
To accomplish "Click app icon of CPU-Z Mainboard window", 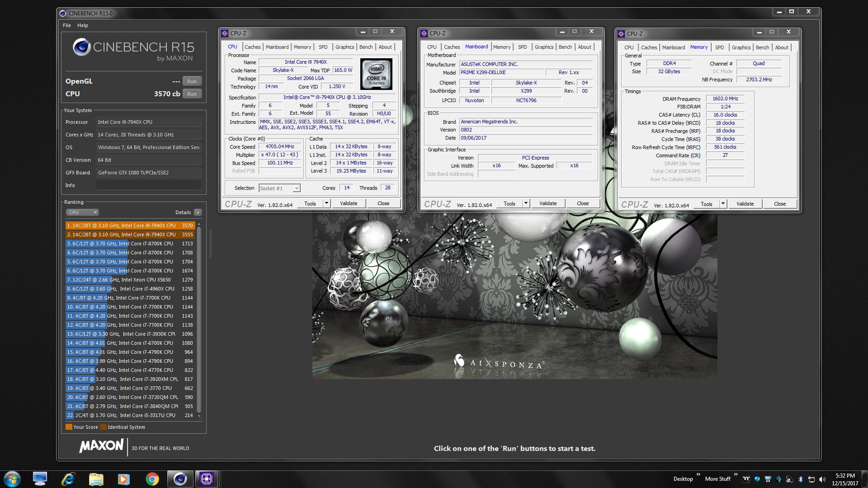I will 424,33.
